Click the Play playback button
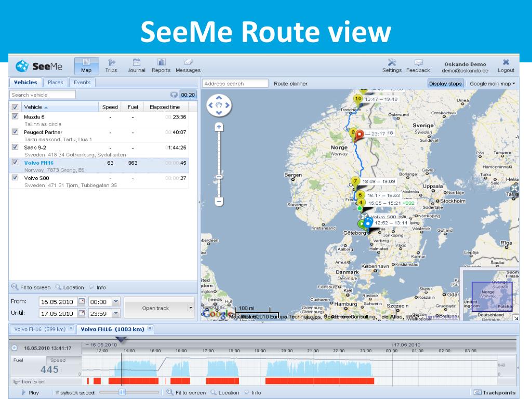The height and width of the screenshot is (399, 532). click(30, 393)
